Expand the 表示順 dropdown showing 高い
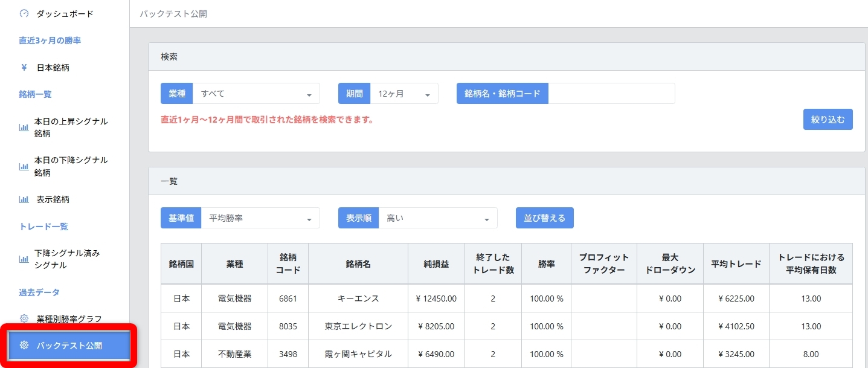The width and height of the screenshot is (868, 368). [437, 218]
